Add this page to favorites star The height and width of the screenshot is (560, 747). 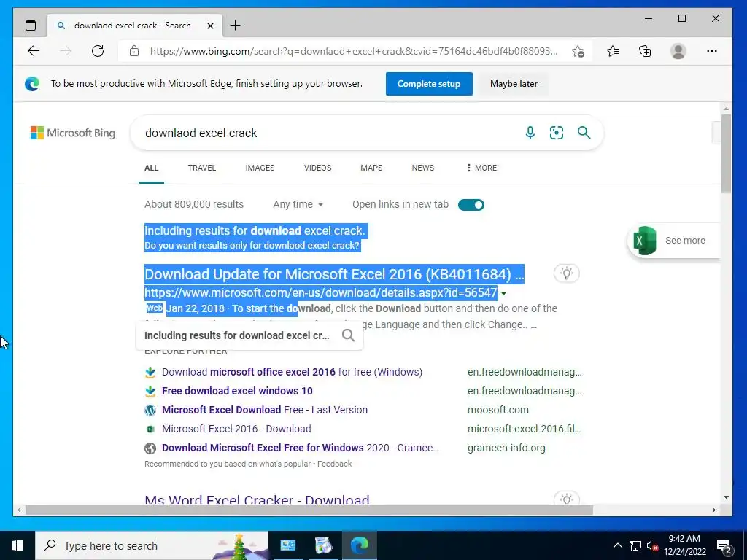[578, 52]
